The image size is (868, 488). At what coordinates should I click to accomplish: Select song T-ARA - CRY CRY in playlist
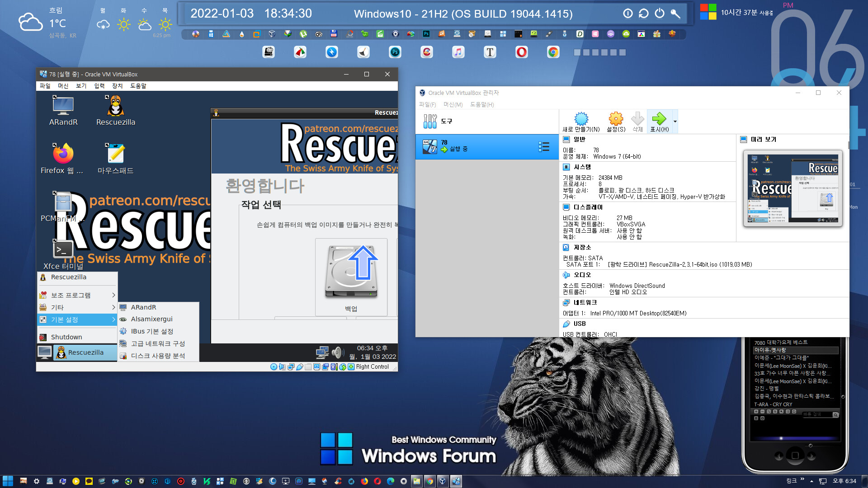773,404
